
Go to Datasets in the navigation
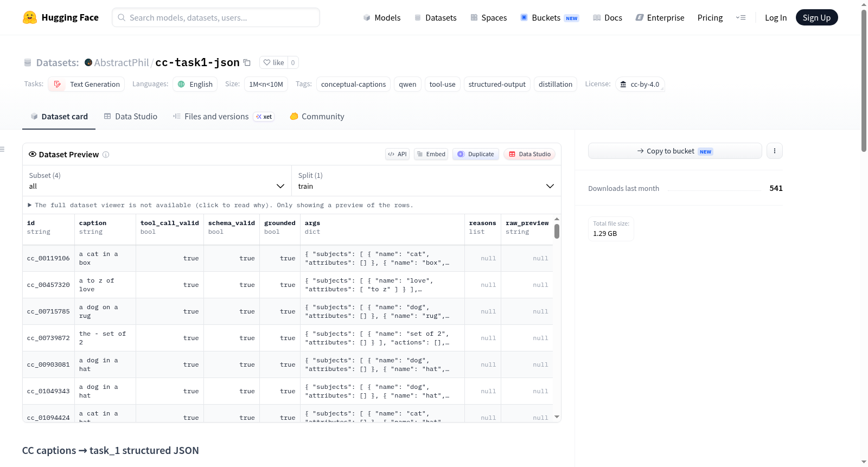435,17
